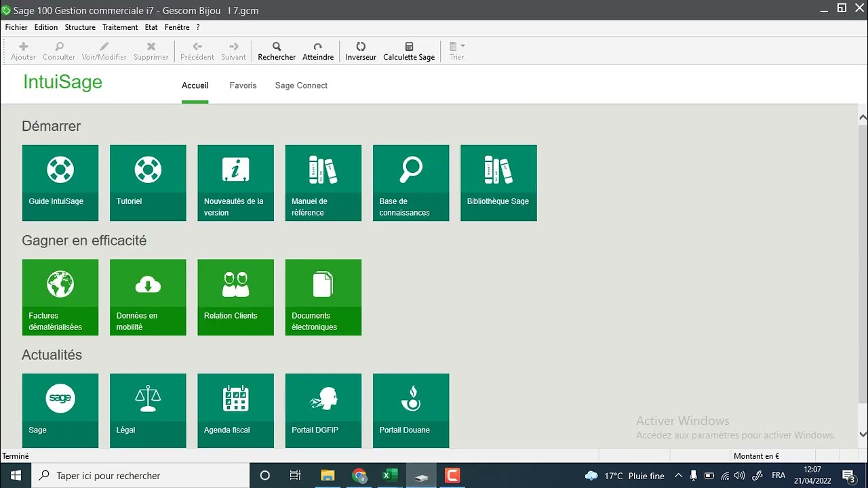Open the Portail Douane tile

[411, 411]
